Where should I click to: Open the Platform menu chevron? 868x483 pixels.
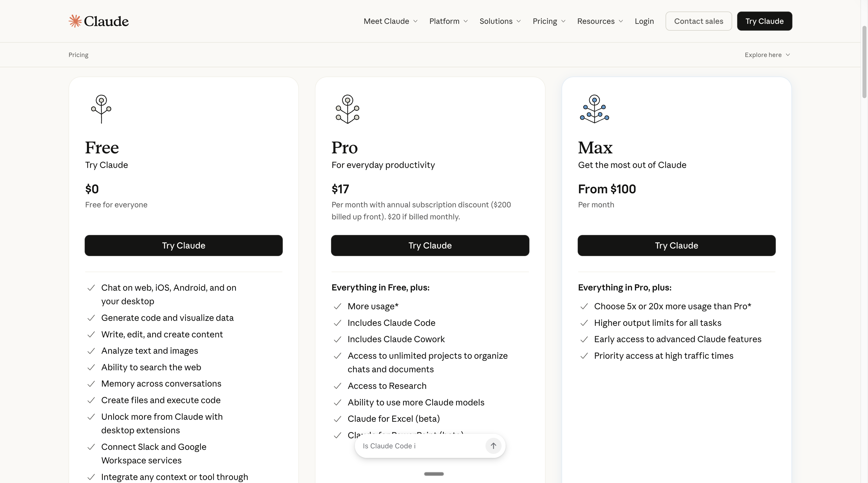pos(466,21)
